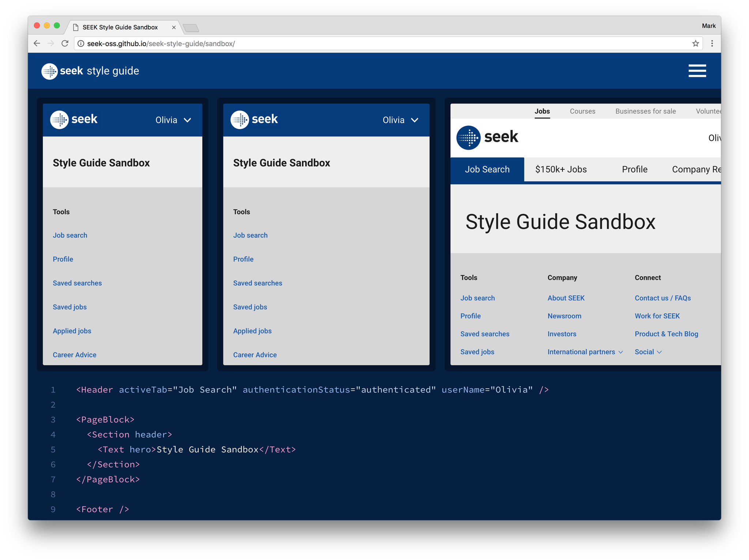
Task: Open Saved jobs link in second preview
Action: [250, 307]
